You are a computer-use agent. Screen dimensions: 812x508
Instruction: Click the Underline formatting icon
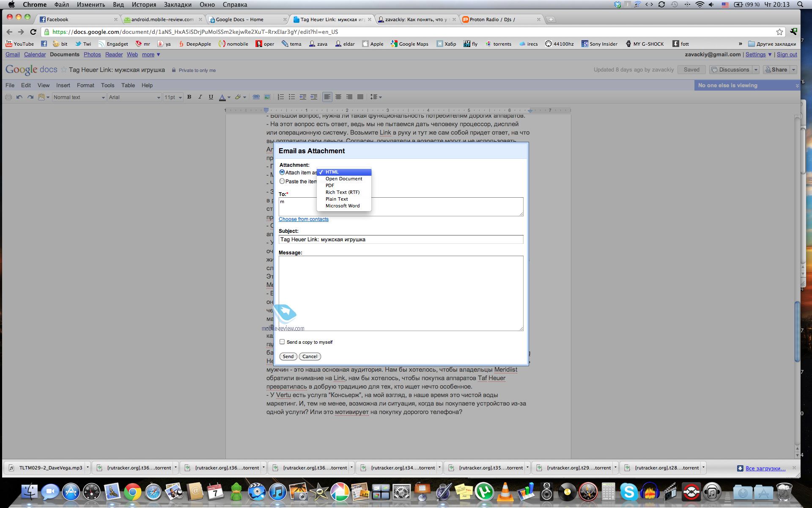point(211,97)
